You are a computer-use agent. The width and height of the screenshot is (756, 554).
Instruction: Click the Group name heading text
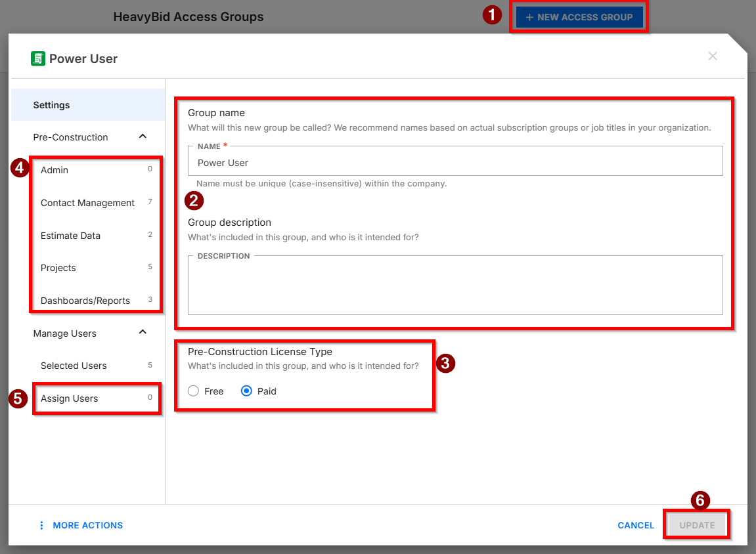(x=217, y=113)
